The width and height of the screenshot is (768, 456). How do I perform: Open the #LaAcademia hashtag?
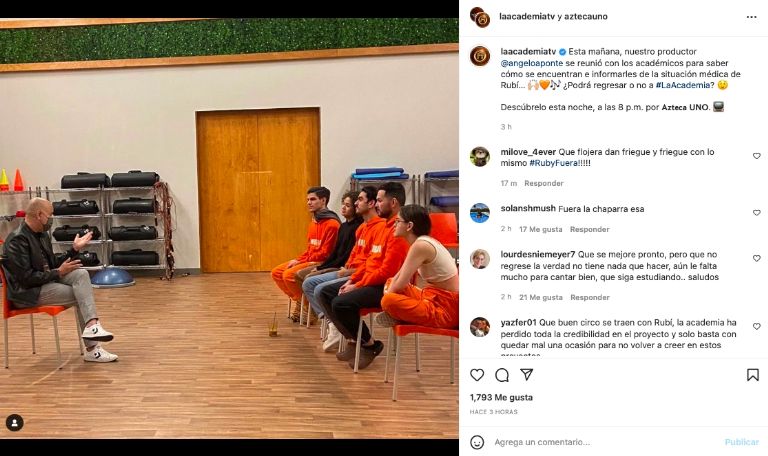pos(683,85)
